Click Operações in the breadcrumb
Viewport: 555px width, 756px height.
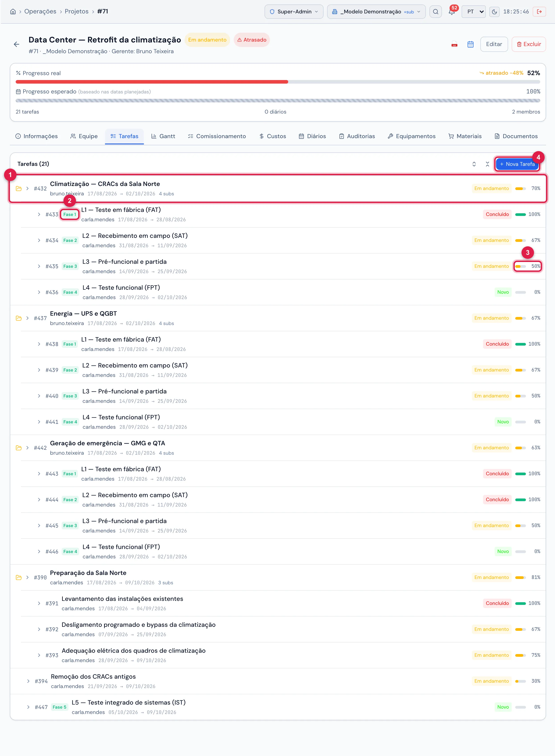[x=40, y=11]
